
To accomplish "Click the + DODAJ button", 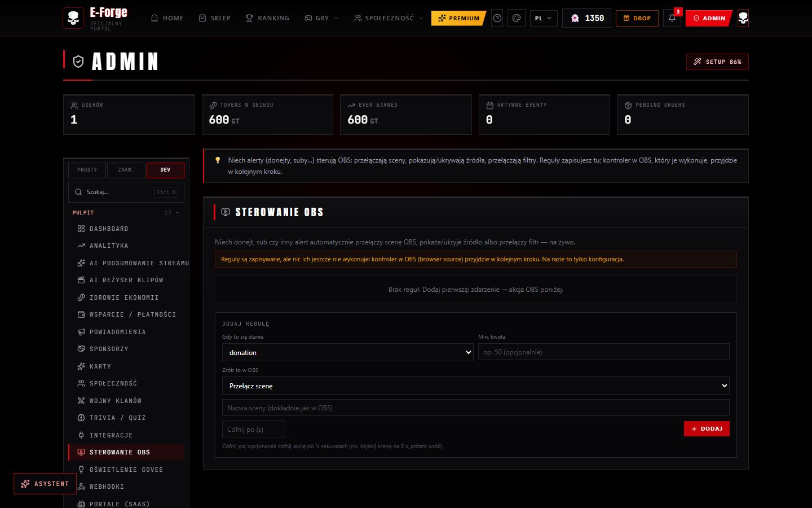I will 707,428.
